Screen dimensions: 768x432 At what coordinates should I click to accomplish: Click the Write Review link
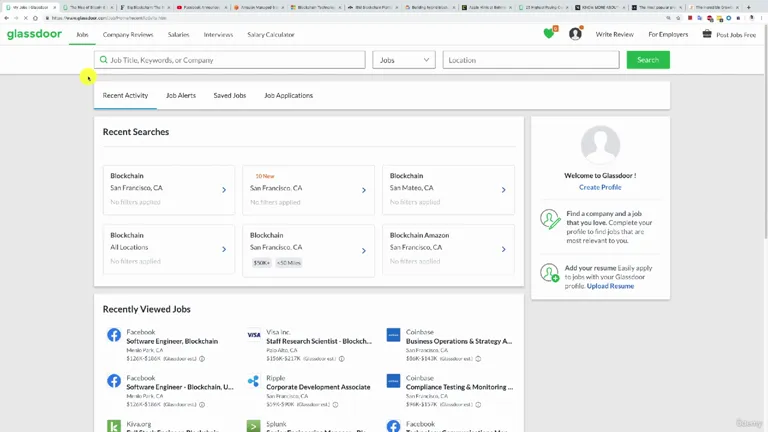pyautogui.click(x=615, y=34)
